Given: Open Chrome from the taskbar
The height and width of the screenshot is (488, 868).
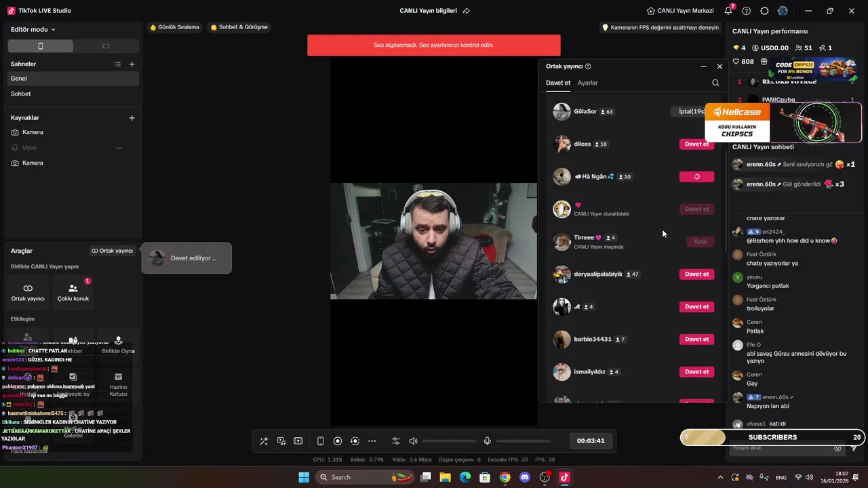Looking at the screenshot, I should (505, 477).
